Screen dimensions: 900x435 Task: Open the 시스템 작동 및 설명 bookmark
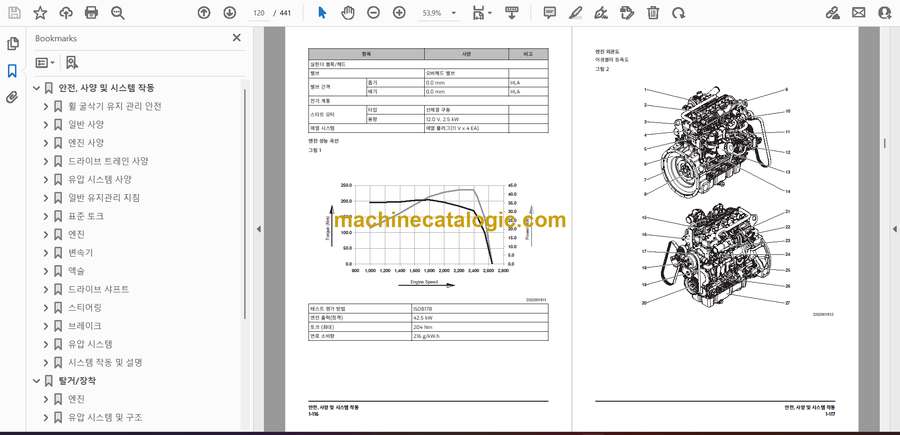(105, 362)
